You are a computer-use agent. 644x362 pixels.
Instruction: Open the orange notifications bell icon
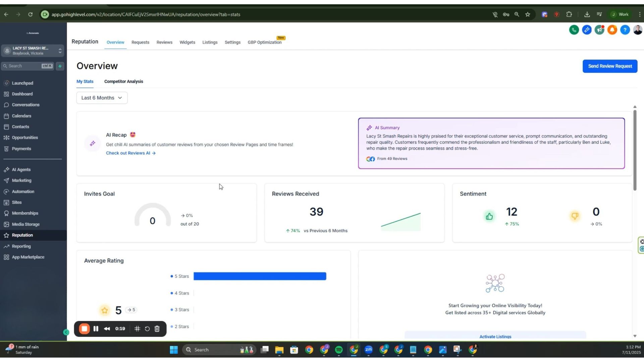(612, 30)
